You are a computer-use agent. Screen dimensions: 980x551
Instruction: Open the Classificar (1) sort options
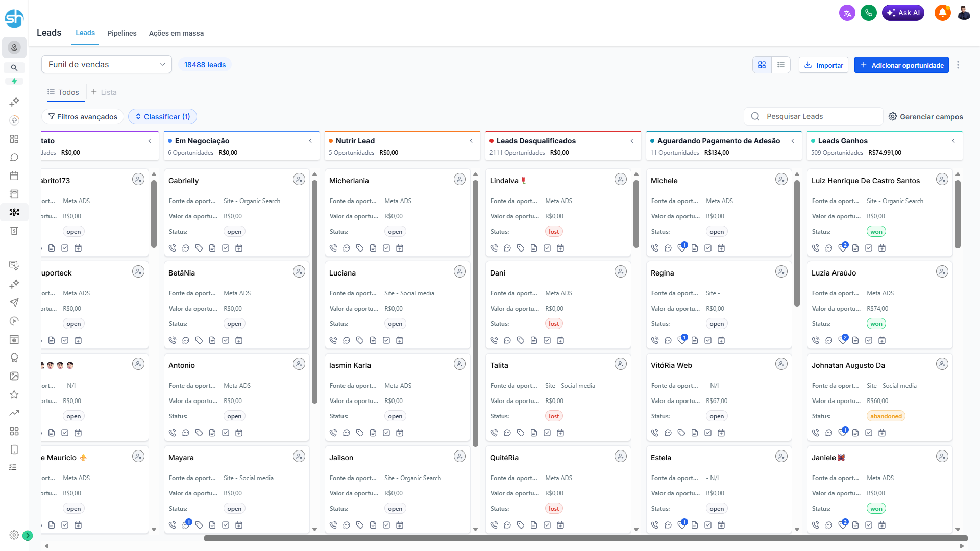point(162,117)
